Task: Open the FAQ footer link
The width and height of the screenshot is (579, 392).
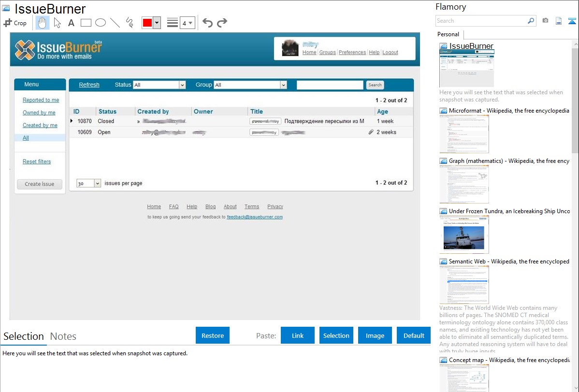Action: point(174,206)
